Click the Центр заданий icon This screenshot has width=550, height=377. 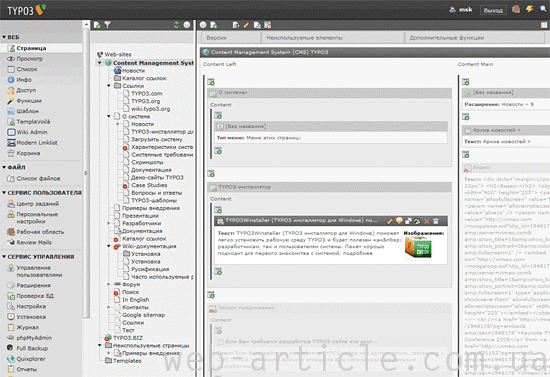point(11,204)
